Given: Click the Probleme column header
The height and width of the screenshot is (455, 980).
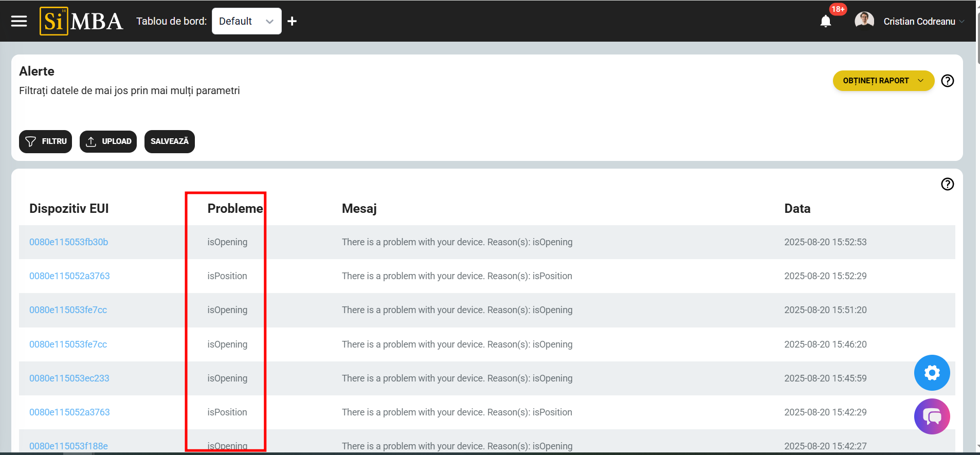Looking at the screenshot, I should point(235,209).
